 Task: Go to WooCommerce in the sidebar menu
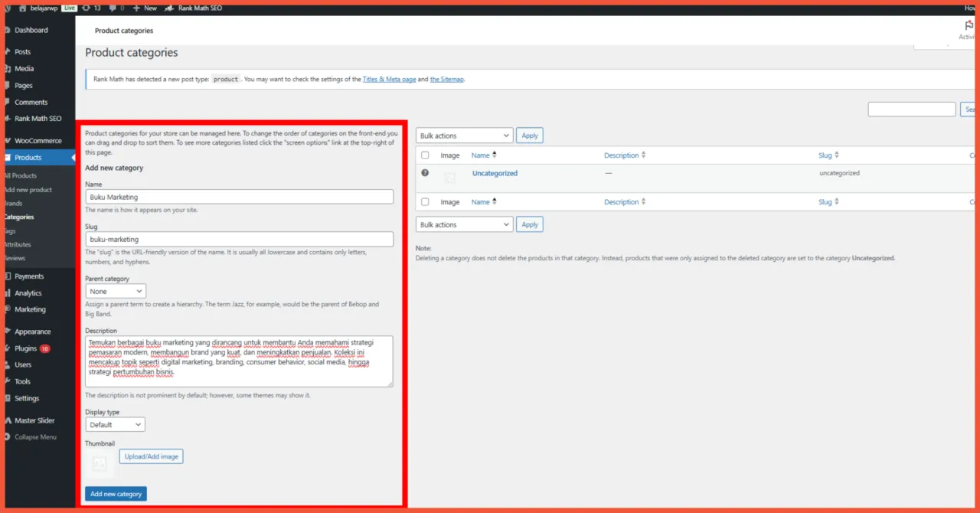click(x=38, y=141)
